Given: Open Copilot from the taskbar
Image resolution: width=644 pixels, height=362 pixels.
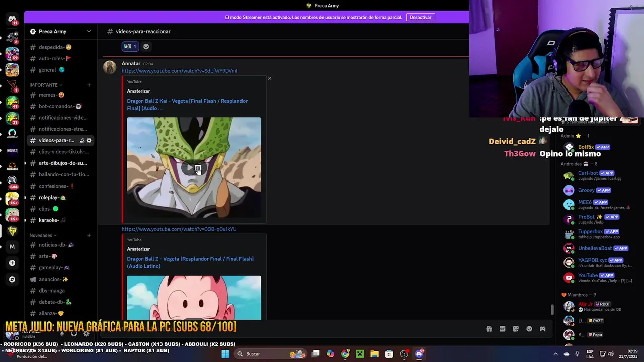Looking at the screenshot, I should coord(330,354).
